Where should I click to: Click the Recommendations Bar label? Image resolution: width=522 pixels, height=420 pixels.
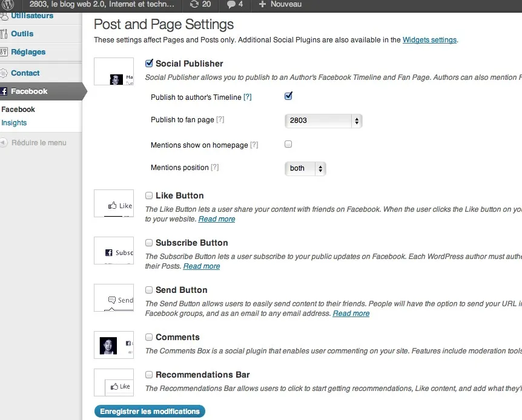click(x=202, y=375)
